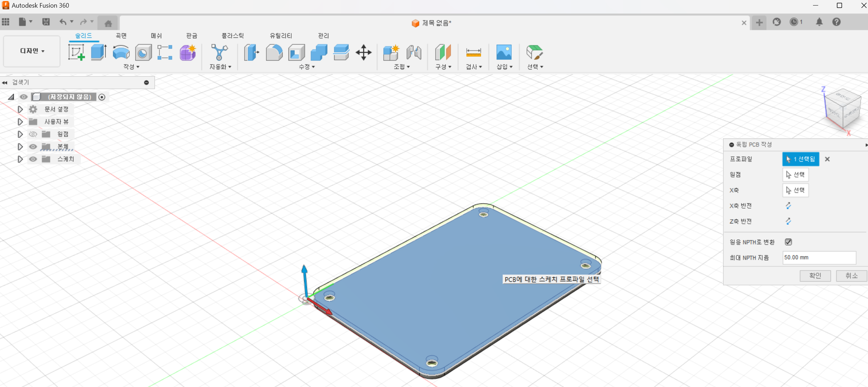Click the Joint tool icon
This screenshot has height=387, width=868.
point(414,52)
